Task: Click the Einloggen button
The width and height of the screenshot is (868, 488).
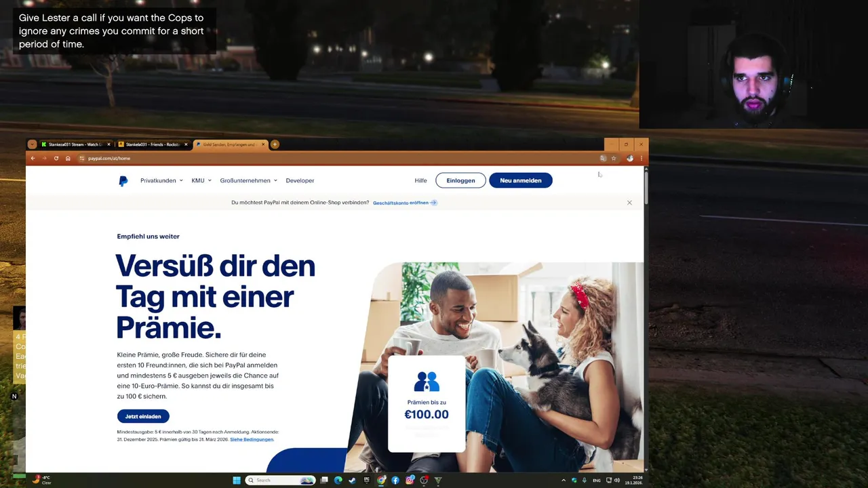Action: [460, 180]
